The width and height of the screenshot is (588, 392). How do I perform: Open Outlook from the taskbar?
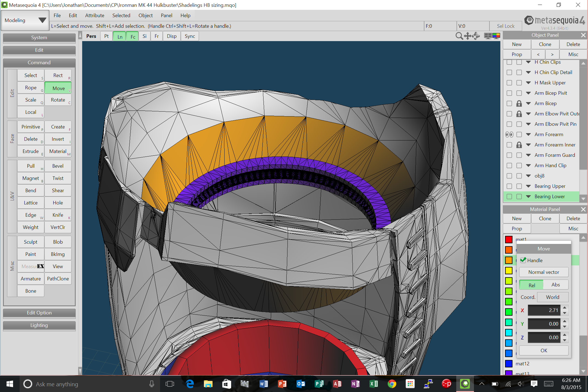pos(301,384)
